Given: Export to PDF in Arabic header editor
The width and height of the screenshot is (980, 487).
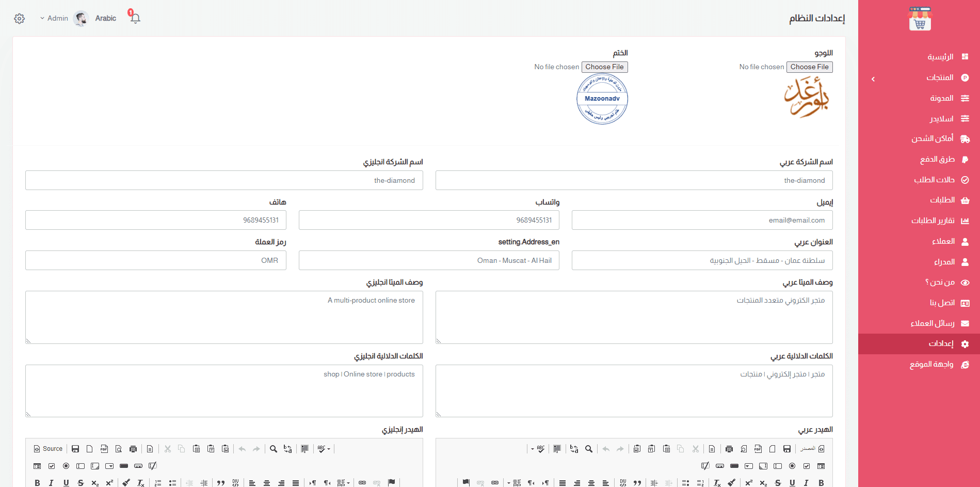Looking at the screenshot, I should tap(758, 449).
